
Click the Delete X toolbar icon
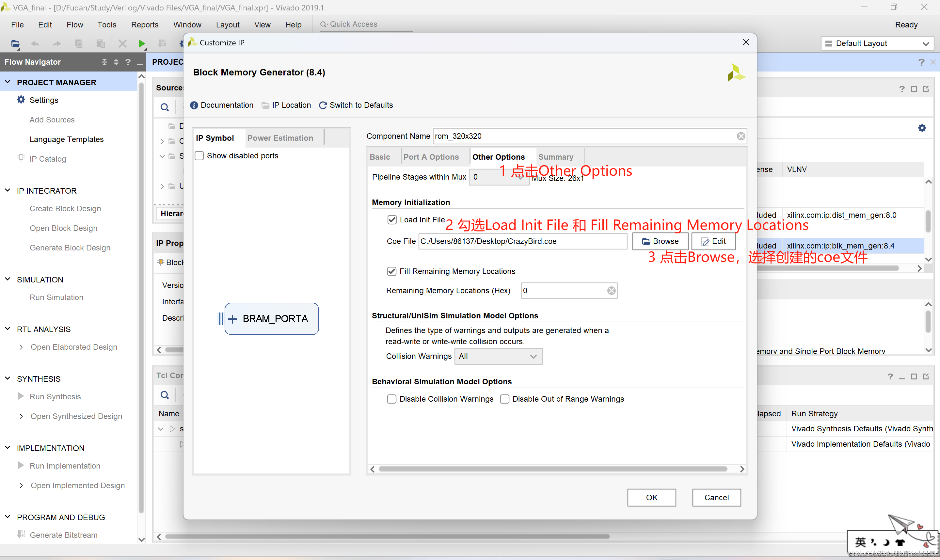(x=122, y=43)
